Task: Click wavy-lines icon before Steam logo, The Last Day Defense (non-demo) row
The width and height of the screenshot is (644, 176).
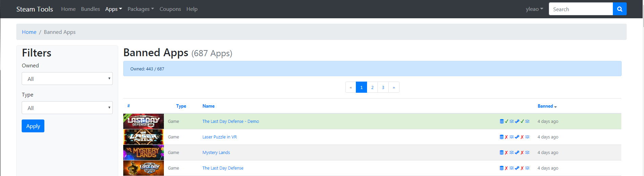Action: 512,168
